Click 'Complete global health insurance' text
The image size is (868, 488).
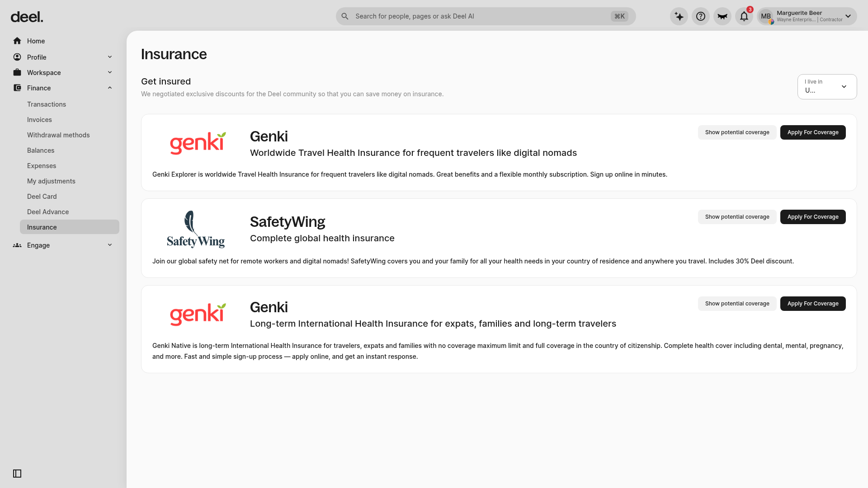(322, 238)
